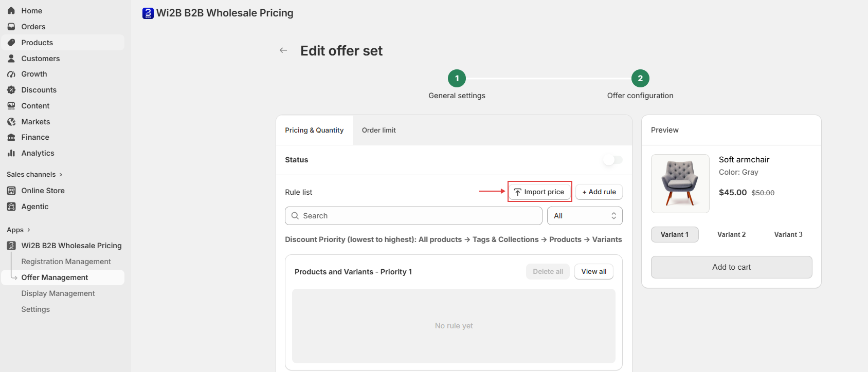Screen dimensions: 868x372
Task: Expand the Apps section chevron
Action: (x=29, y=230)
